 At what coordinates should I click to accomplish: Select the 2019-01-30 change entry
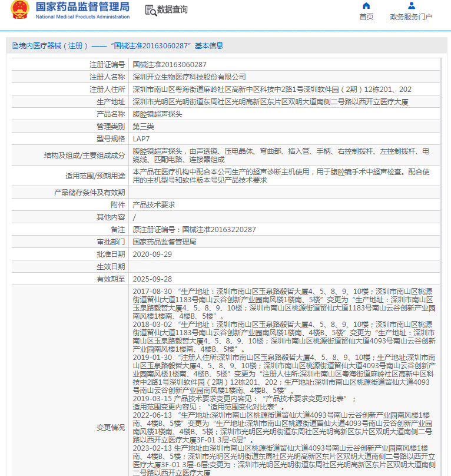click(x=284, y=374)
